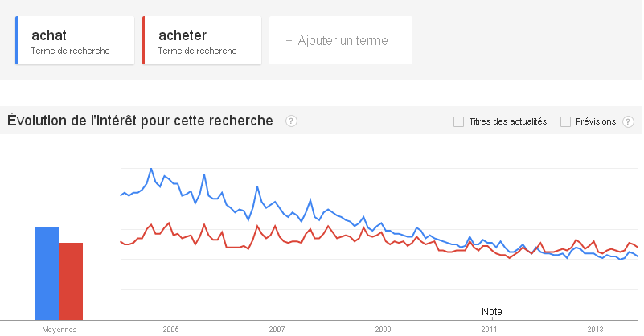The image size is (644, 336).
Task: Click the blue achat average bar
Action: pyautogui.click(x=47, y=273)
